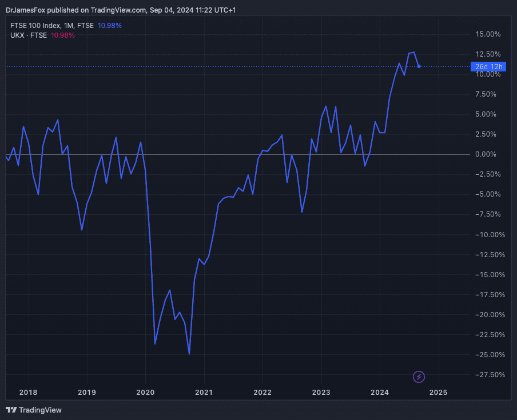Image resolution: width=517 pixels, height=420 pixels.
Task: Click the blue 26d 12h countdown label
Action: (489, 67)
